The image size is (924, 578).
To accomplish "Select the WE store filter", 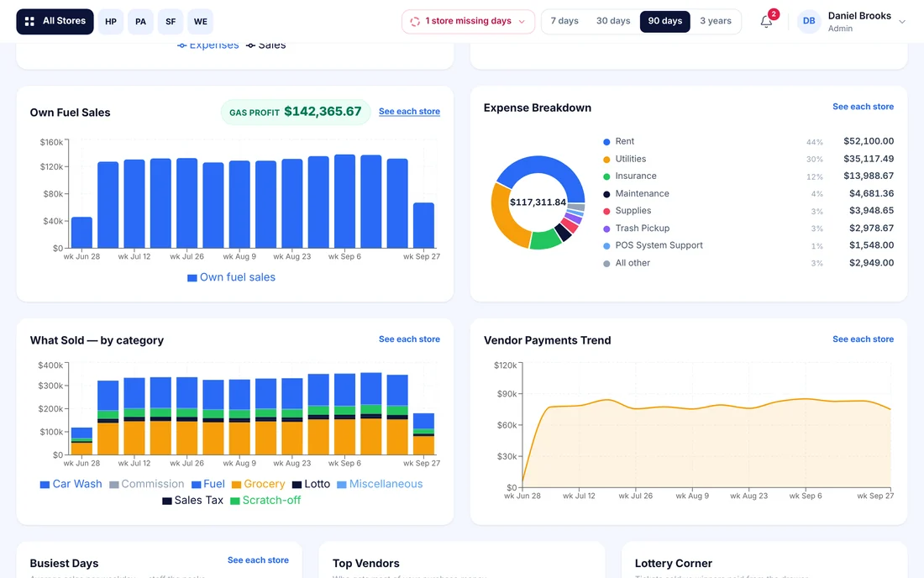I will (x=201, y=22).
